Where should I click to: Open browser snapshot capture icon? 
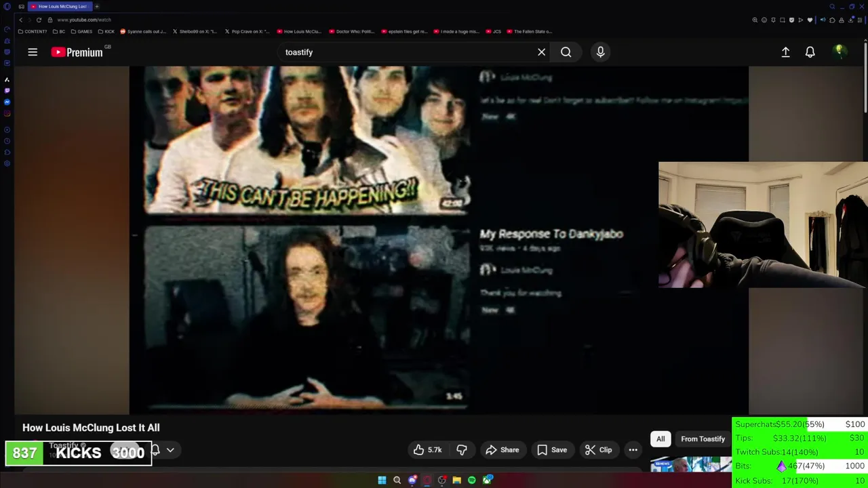(x=783, y=20)
